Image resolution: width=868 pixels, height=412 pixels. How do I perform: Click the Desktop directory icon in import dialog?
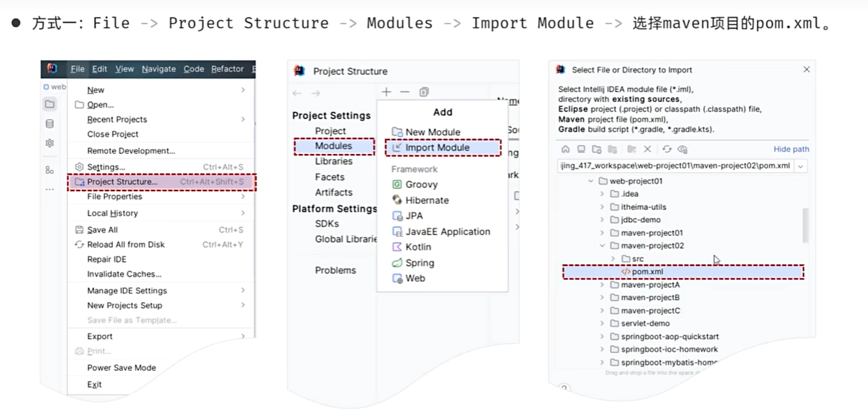point(581,149)
